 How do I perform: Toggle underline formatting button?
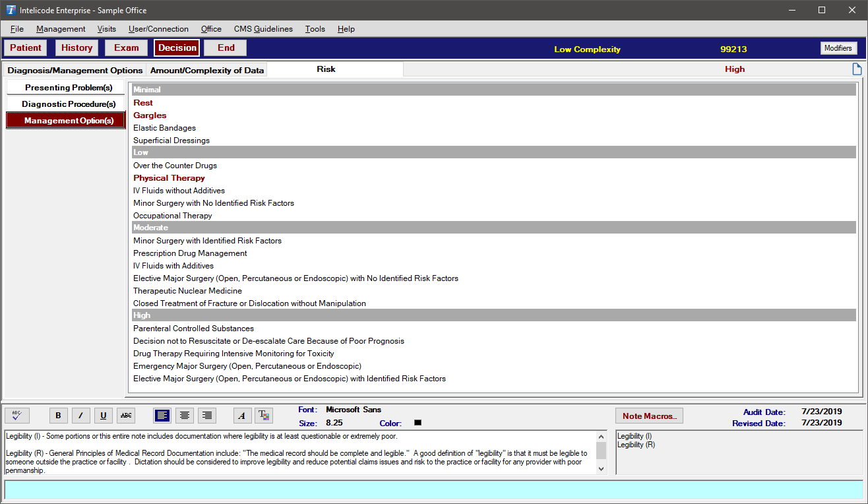pyautogui.click(x=103, y=416)
